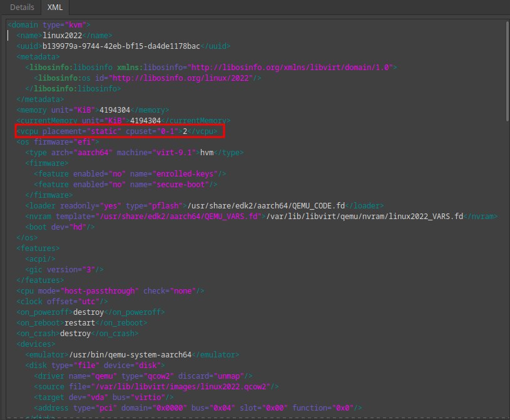
Task: Click the opening <firmware> tag line
Action: point(47,163)
